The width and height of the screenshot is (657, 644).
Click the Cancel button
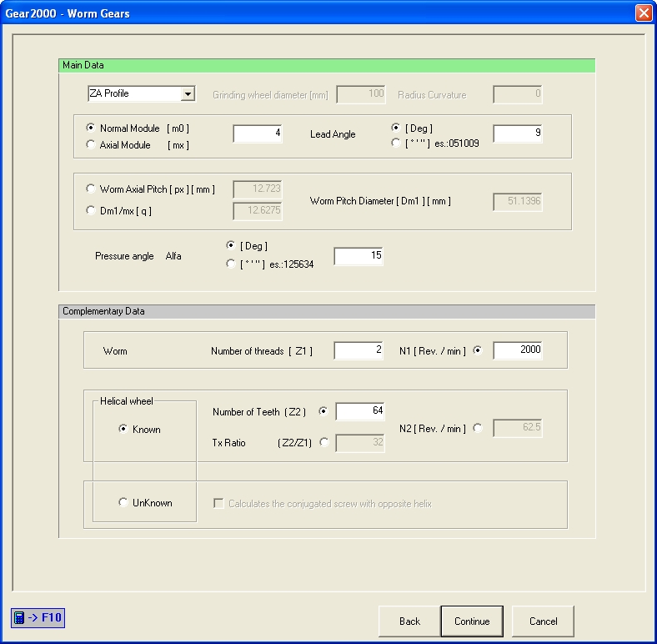point(543,621)
